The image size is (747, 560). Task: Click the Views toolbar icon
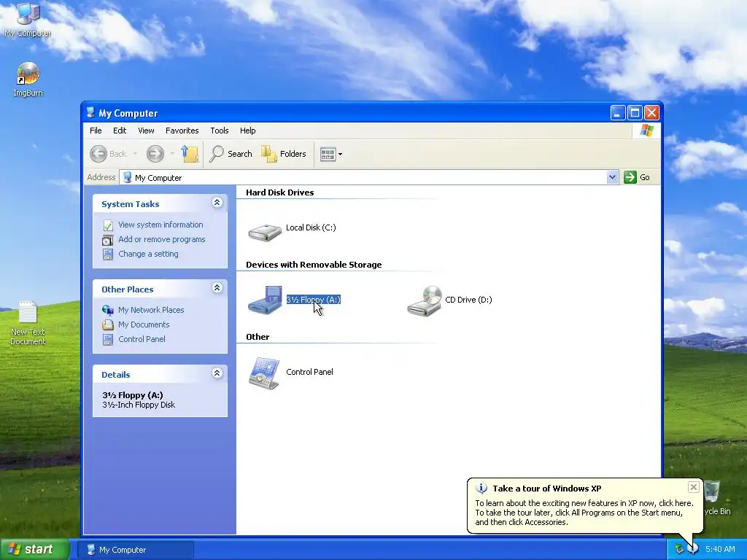pos(328,155)
